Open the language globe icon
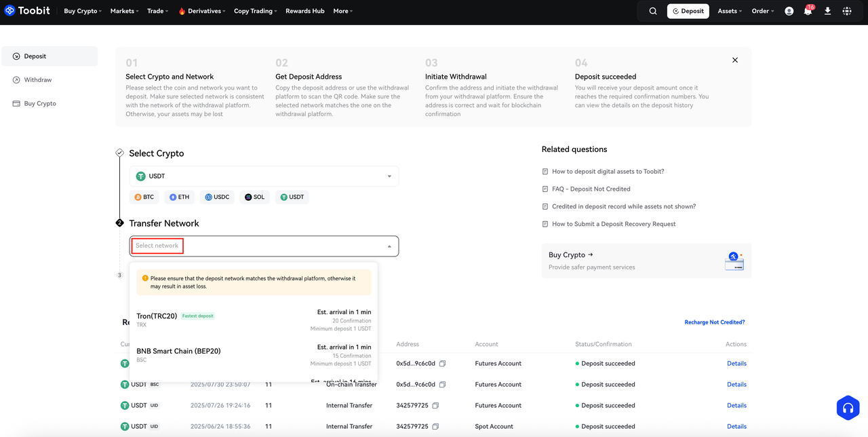Image resolution: width=868 pixels, height=437 pixels. click(x=847, y=11)
